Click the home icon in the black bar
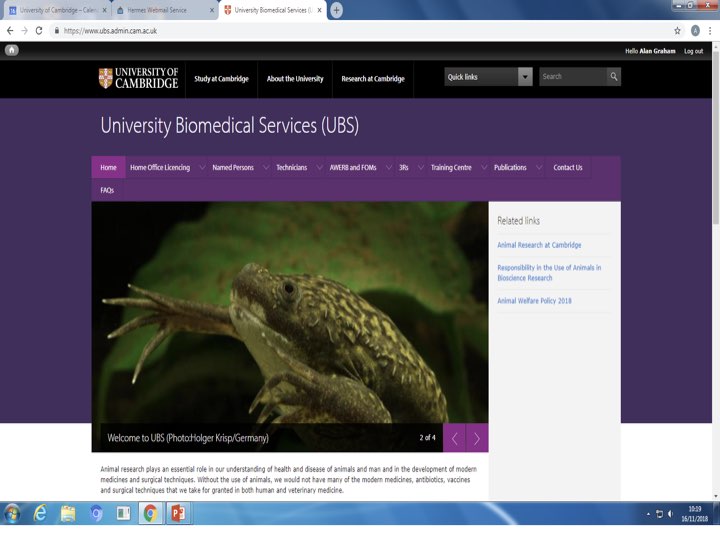This screenshot has width=720, height=540. [12, 50]
